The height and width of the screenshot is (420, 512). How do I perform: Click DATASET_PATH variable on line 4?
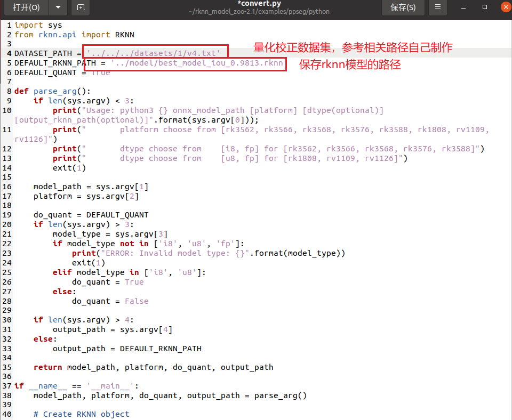43,53
